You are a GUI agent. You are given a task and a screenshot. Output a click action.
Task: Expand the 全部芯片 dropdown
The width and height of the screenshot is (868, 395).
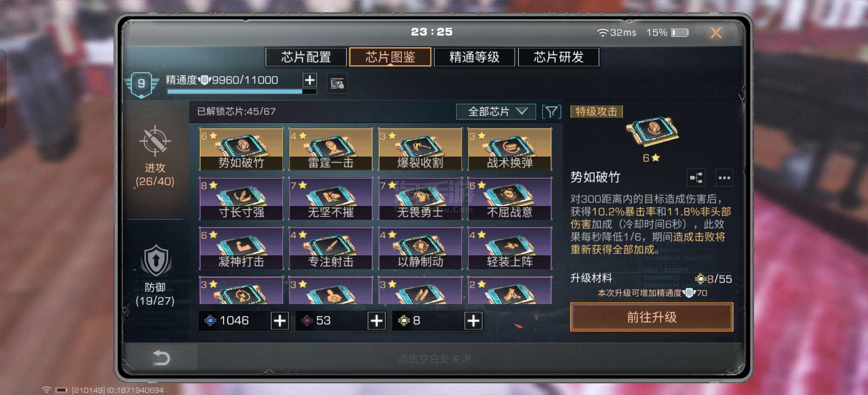tap(496, 112)
